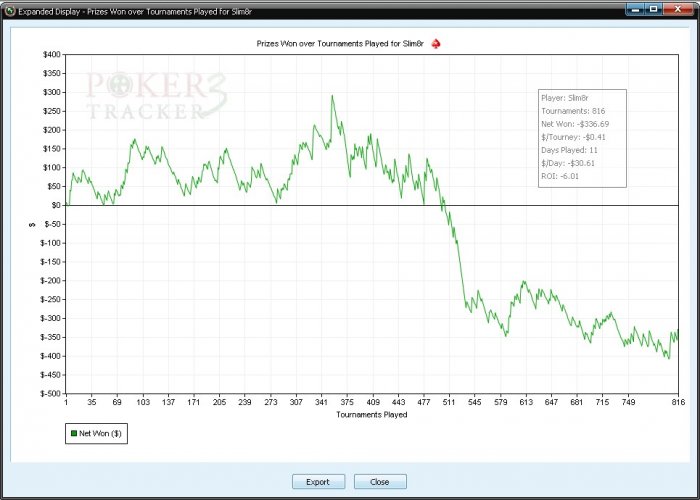Click the green Net Won legend swatch
The height and width of the screenshot is (500, 700).
coord(74,433)
